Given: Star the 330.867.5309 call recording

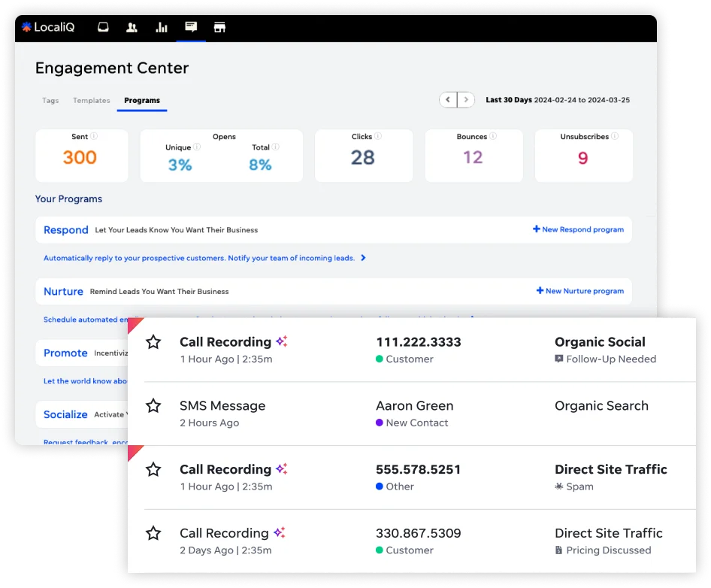Looking at the screenshot, I should (154, 533).
